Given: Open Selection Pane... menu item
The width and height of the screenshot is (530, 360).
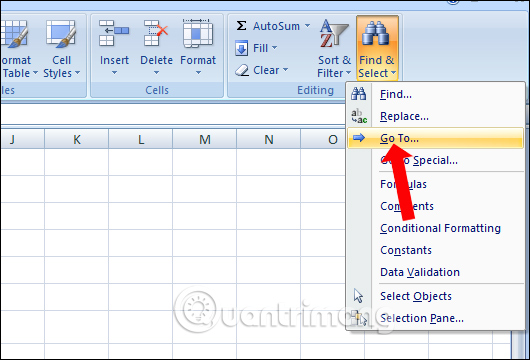Looking at the screenshot, I should pyautogui.click(x=435, y=318).
